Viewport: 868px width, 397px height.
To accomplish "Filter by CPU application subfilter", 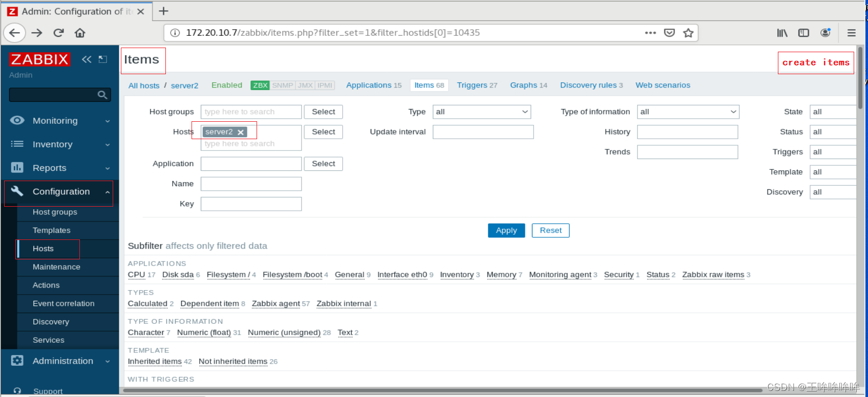I will point(136,275).
